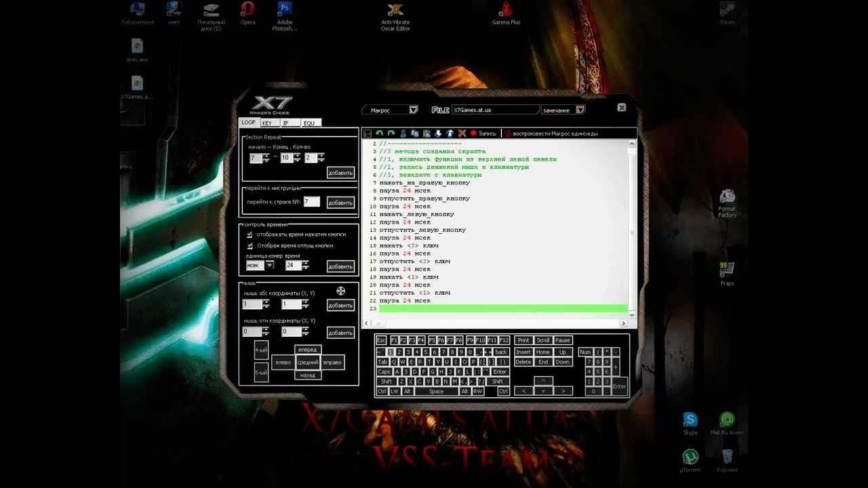Redo action using green right arrow
This screenshot has width=868, height=488.
tap(391, 134)
